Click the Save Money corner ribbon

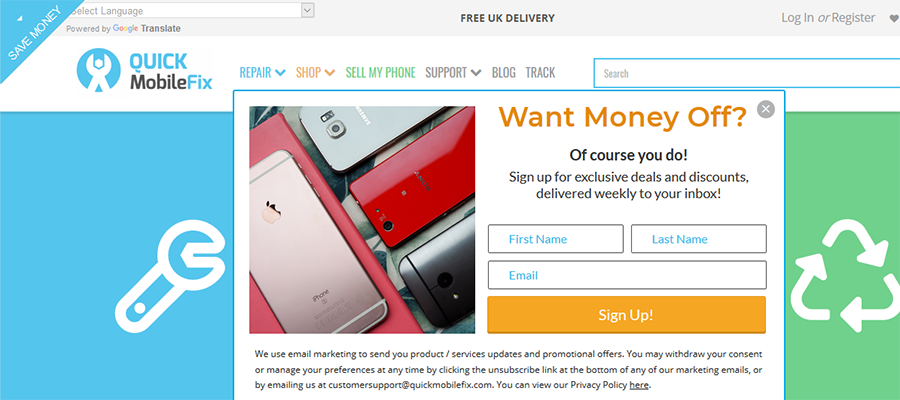(32, 33)
